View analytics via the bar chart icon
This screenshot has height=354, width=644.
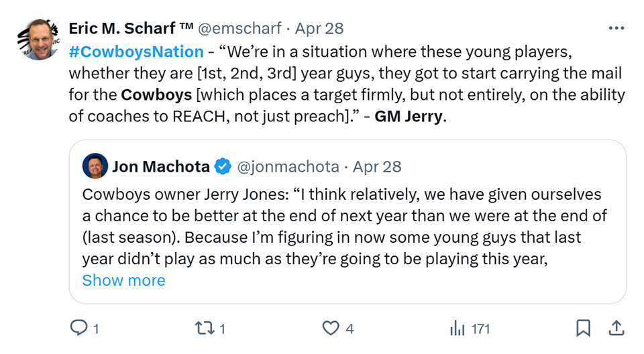[x=457, y=329]
